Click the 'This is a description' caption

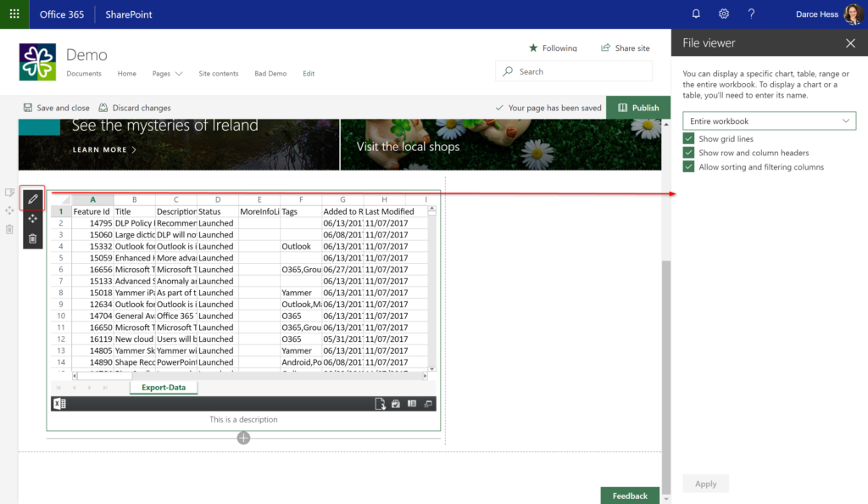(x=243, y=419)
